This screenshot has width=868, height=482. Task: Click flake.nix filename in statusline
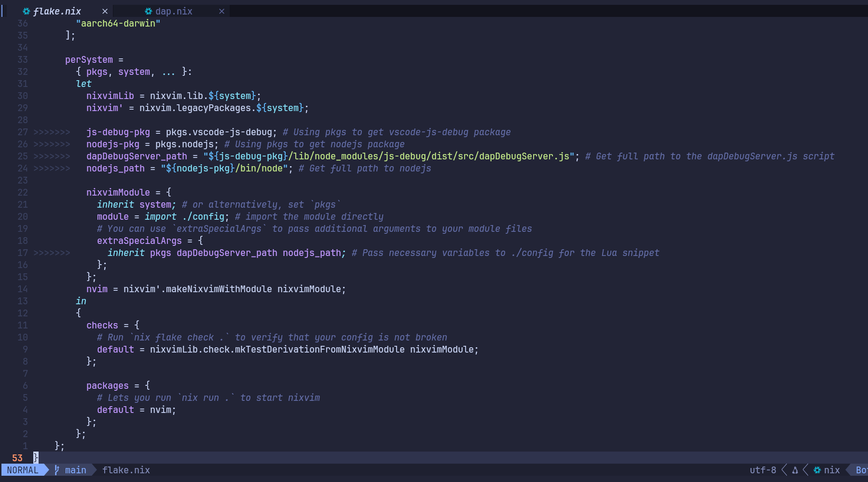(126, 470)
